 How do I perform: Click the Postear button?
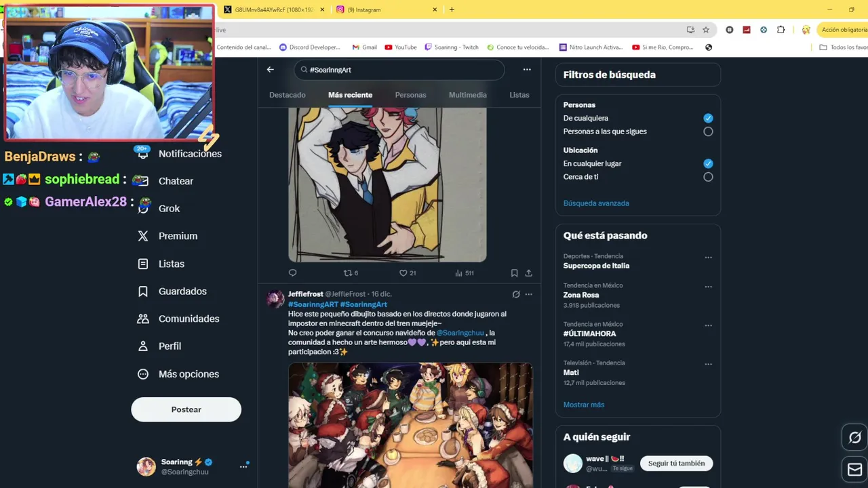click(x=186, y=409)
